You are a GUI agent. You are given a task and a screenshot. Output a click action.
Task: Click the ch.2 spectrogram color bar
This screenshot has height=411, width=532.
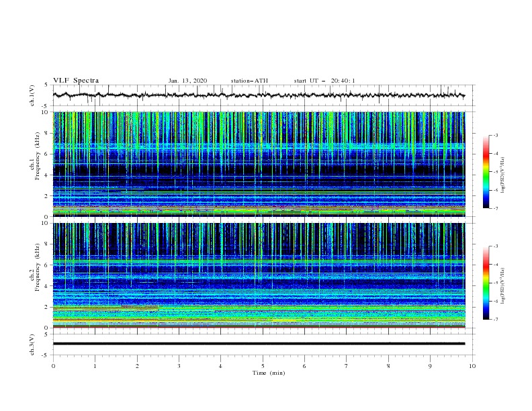click(x=486, y=283)
